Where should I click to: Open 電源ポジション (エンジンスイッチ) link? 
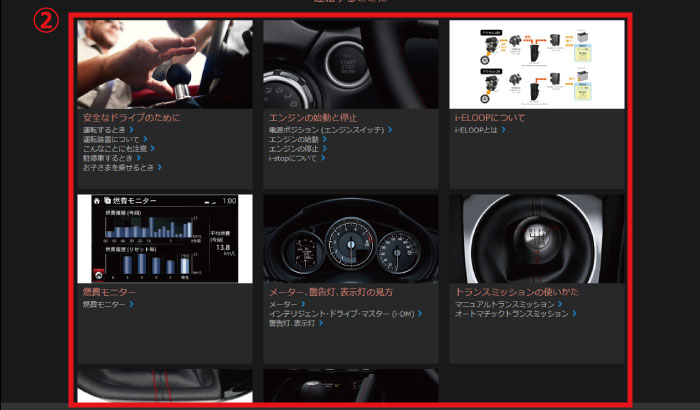pyautogui.click(x=329, y=129)
